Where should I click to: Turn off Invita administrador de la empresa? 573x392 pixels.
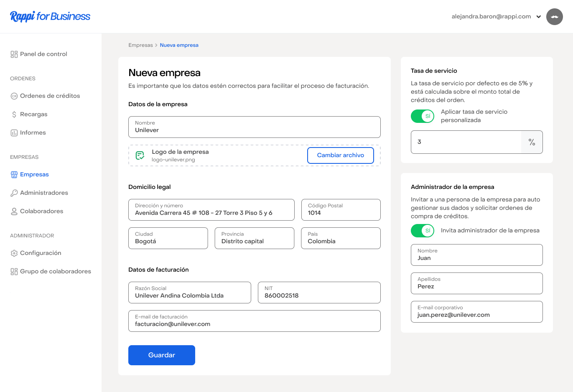tap(422, 231)
